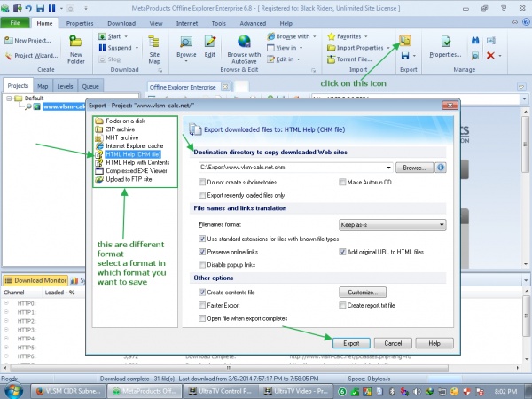Open project Properties icon

click(446, 42)
